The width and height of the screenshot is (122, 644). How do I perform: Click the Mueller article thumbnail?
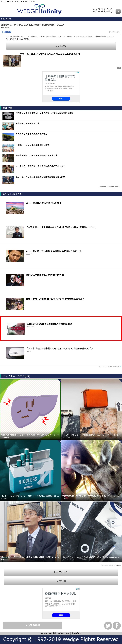pyautogui.click(x=8, y=180)
